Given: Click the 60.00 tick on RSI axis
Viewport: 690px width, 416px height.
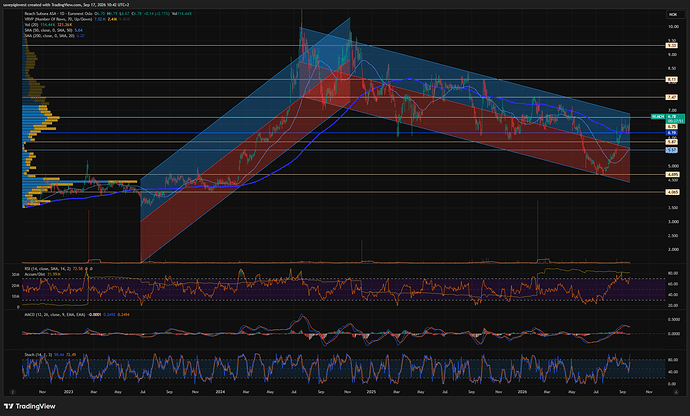Looking at the screenshot, I should [673, 284].
